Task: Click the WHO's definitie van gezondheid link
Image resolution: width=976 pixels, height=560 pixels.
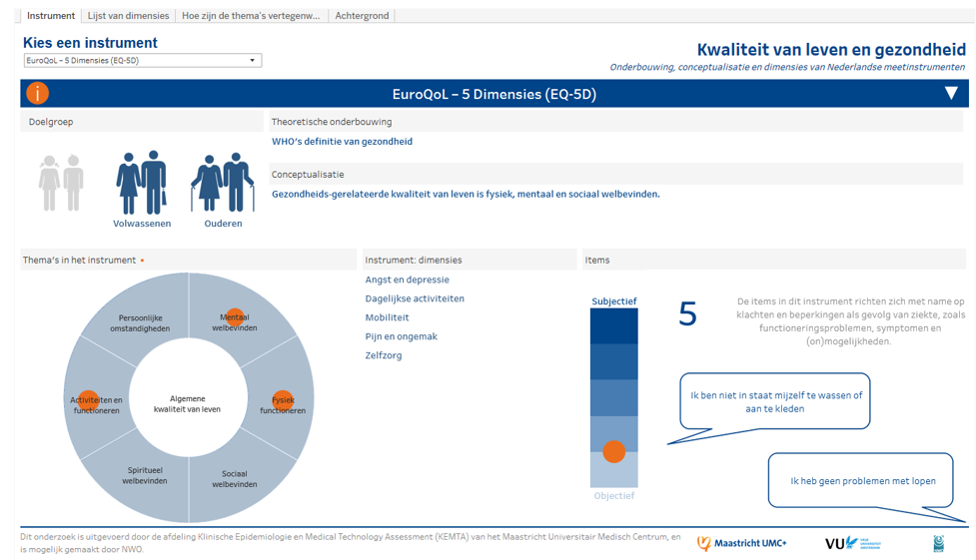Action: click(x=342, y=141)
